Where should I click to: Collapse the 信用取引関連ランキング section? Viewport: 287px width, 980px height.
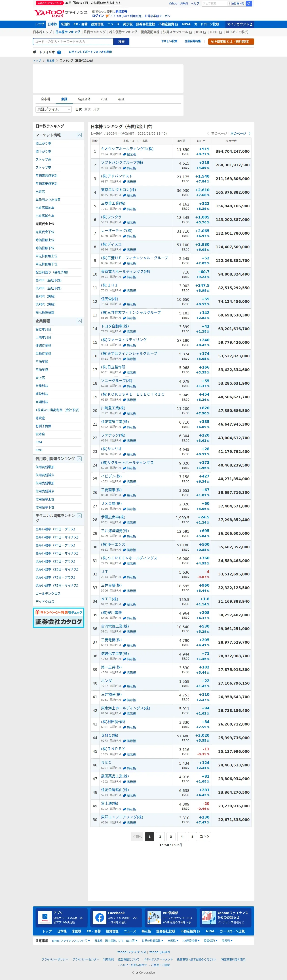(79, 459)
